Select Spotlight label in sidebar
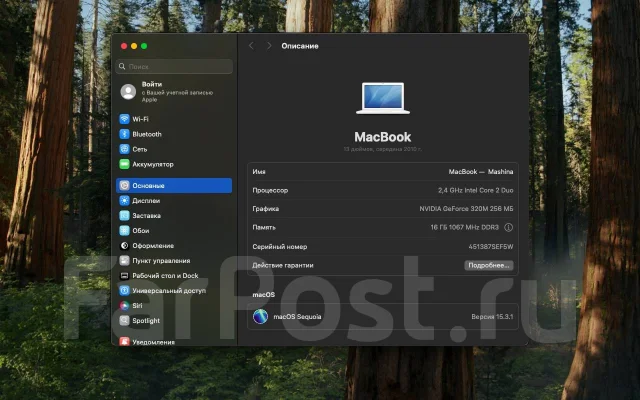Viewport: 640px width, 400px height. (x=146, y=321)
